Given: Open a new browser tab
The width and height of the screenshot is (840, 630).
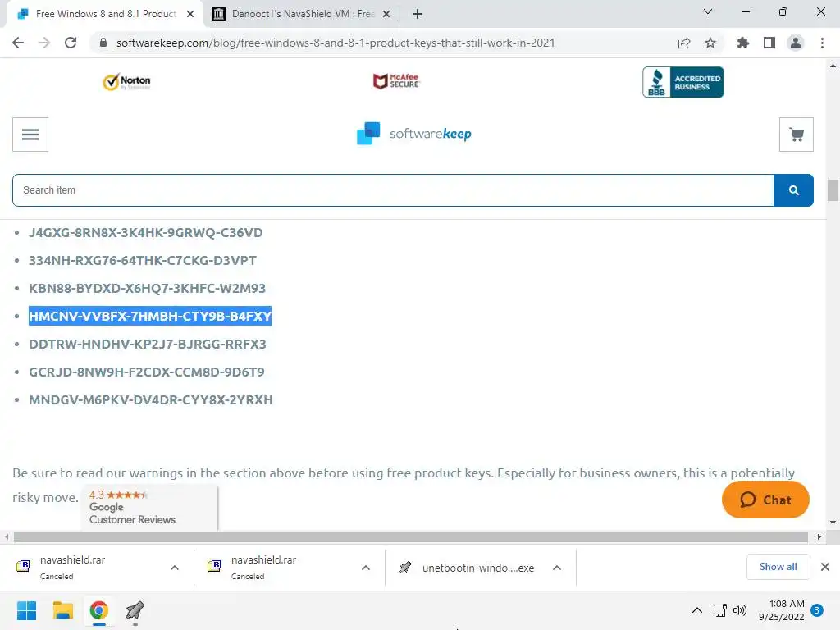Looking at the screenshot, I should pyautogui.click(x=418, y=14).
